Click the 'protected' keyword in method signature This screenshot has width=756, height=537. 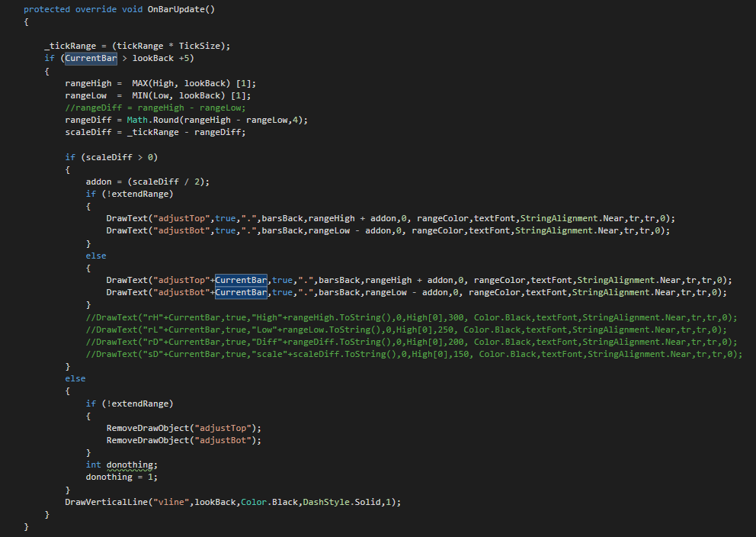pos(46,9)
